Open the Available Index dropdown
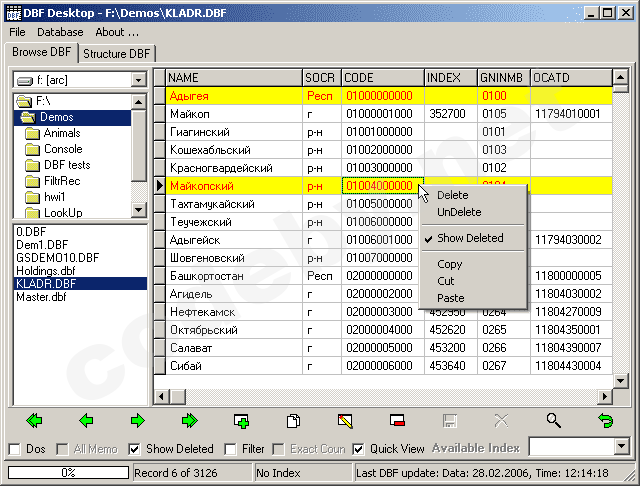Image resolution: width=640 pixels, height=486 pixels. click(620, 447)
